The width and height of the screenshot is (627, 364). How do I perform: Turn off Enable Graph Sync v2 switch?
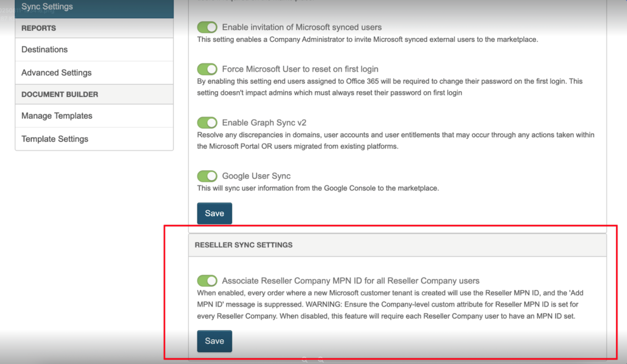207,123
